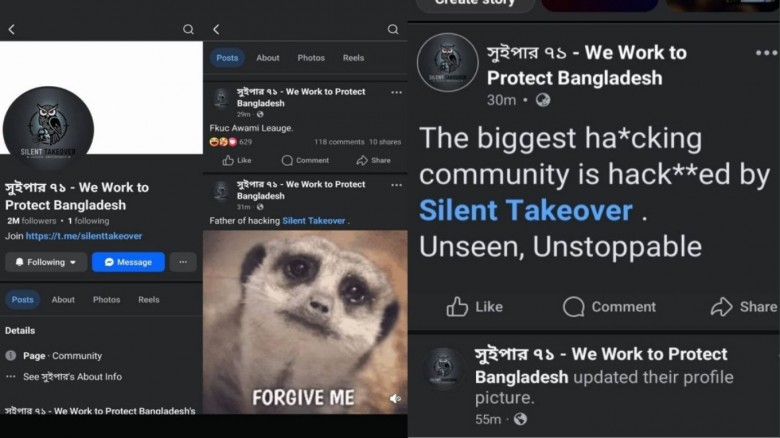Message the page via Message button
The width and height of the screenshot is (780, 438).
(128, 262)
